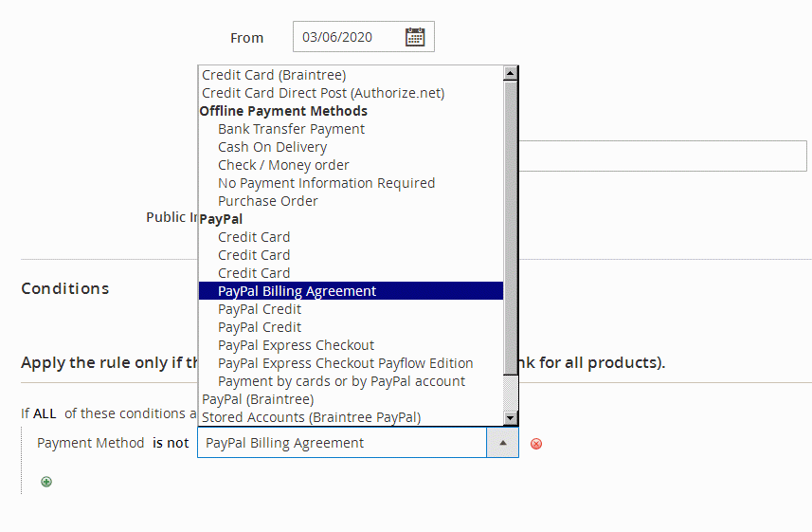This screenshot has width=812, height=532.
Task: Select Bank Transfer Payment option
Action: click(291, 129)
